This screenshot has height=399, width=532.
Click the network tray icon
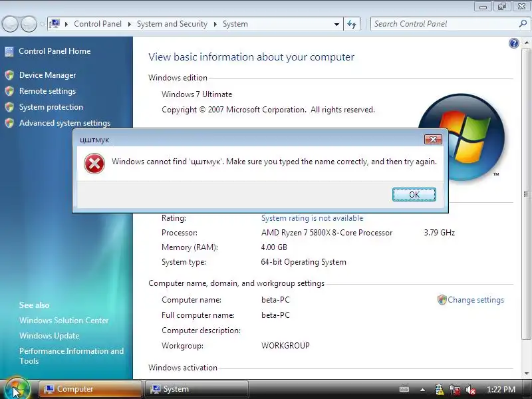coord(455,390)
